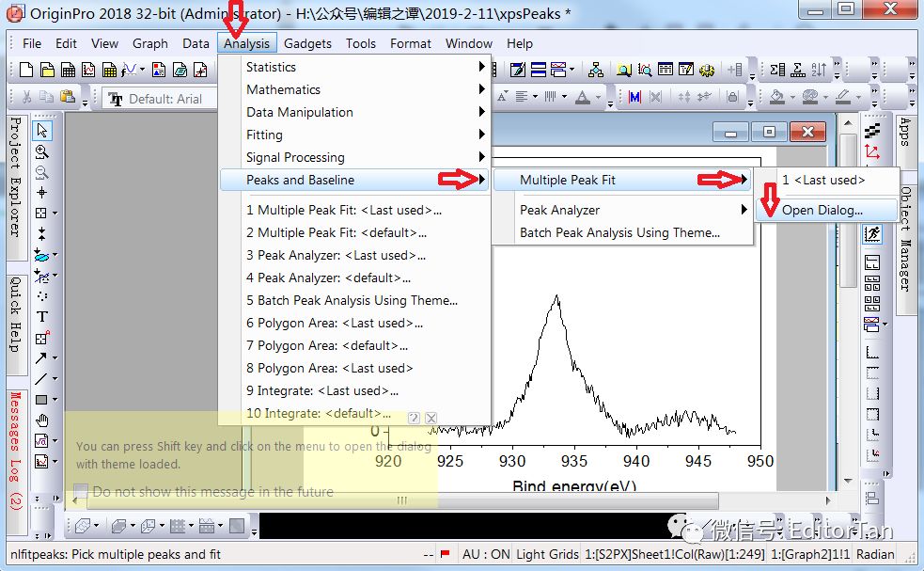Click the horizontal scrollbar thumb of graph window
The image size is (924, 571).
coord(400,500)
